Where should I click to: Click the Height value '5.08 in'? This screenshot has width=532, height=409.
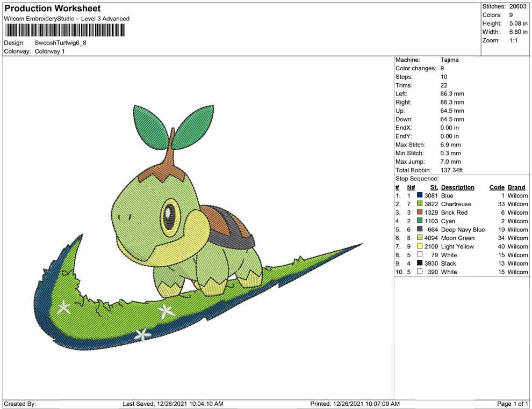pos(518,24)
